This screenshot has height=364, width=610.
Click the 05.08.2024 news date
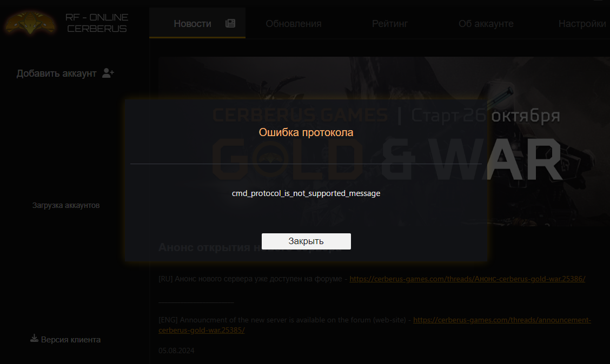176,350
